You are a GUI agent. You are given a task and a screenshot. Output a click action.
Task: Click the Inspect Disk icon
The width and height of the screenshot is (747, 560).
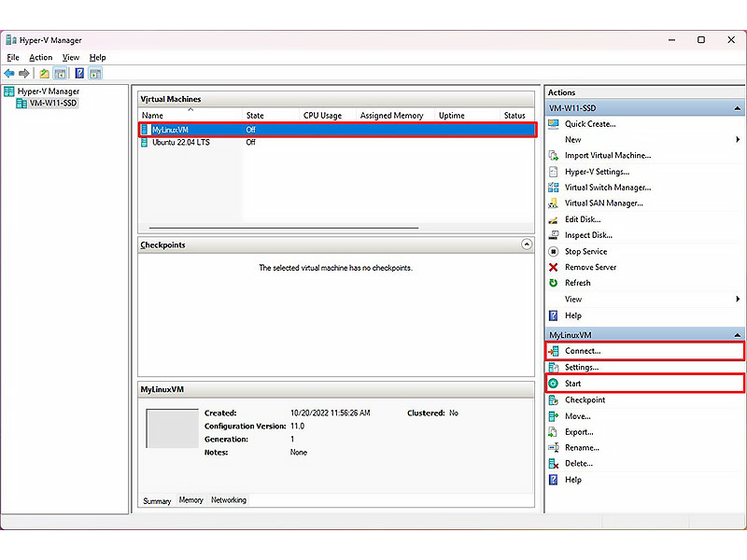click(x=553, y=235)
